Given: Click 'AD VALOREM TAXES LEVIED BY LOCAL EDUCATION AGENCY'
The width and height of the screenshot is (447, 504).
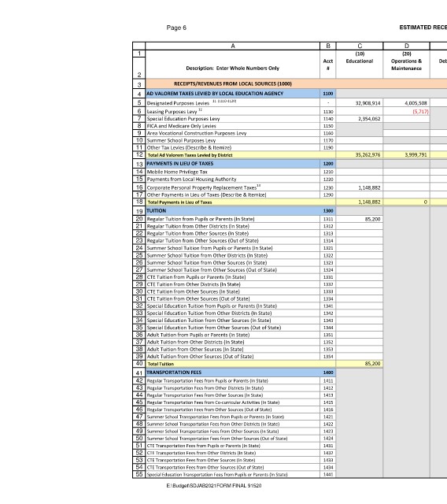Looking at the screenshot, I should 215,94.
